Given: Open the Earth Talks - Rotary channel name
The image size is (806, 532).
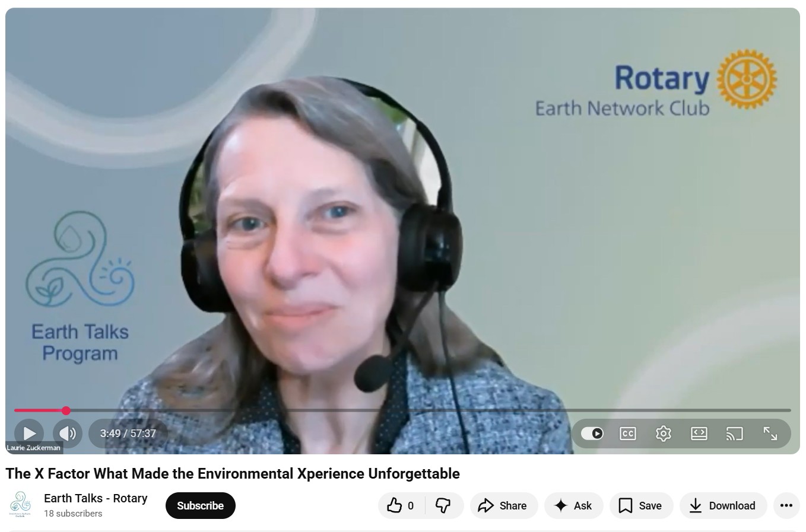Looking at the screenshot, I should pos(96,498).
